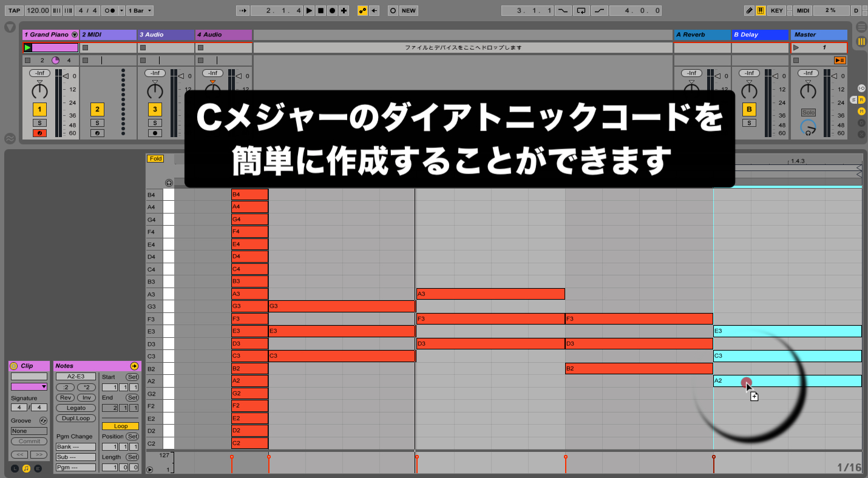Image resolution: width=868 pixels, height=478 pixels.
Task: Toggle the MIDI Arrangement Overdub plus button
Action: click(344, 10)
